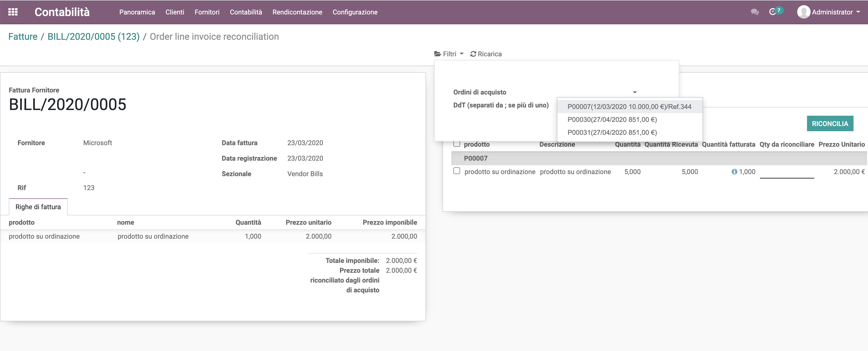The width and height of the screenshot is (868, 351).
Task: Select the P00030 option from the list
Action: [612, 120]
